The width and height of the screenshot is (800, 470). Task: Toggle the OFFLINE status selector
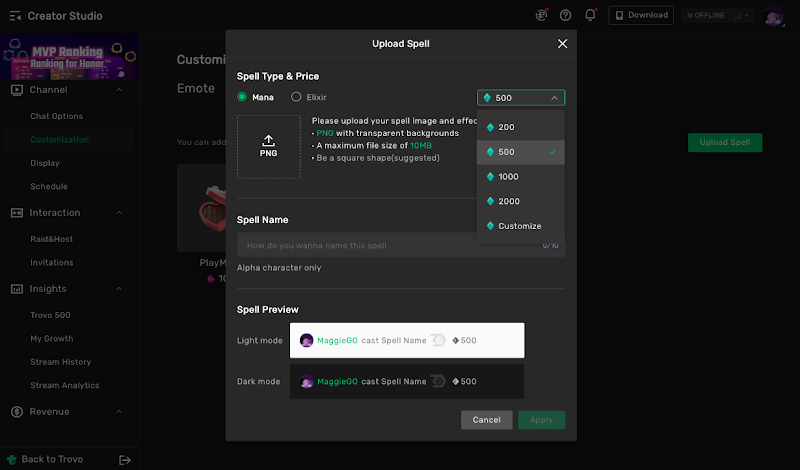(x=717, y=15)
